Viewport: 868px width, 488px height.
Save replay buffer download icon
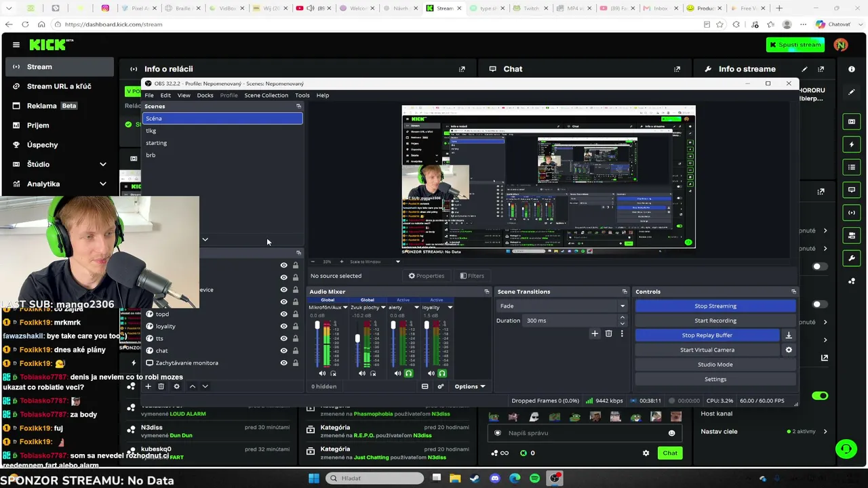point(789,335)
